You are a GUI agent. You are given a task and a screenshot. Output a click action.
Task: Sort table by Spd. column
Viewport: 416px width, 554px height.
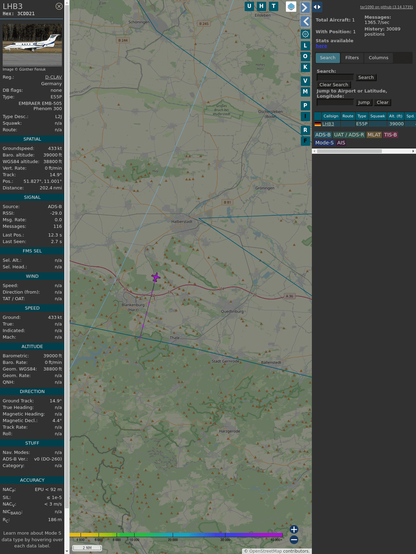(410, 116)
